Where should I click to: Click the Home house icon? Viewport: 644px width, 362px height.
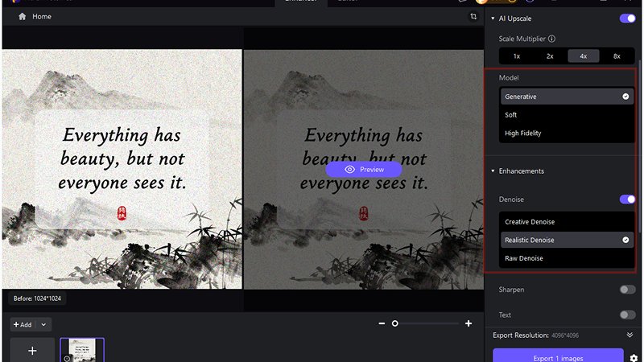23,16
